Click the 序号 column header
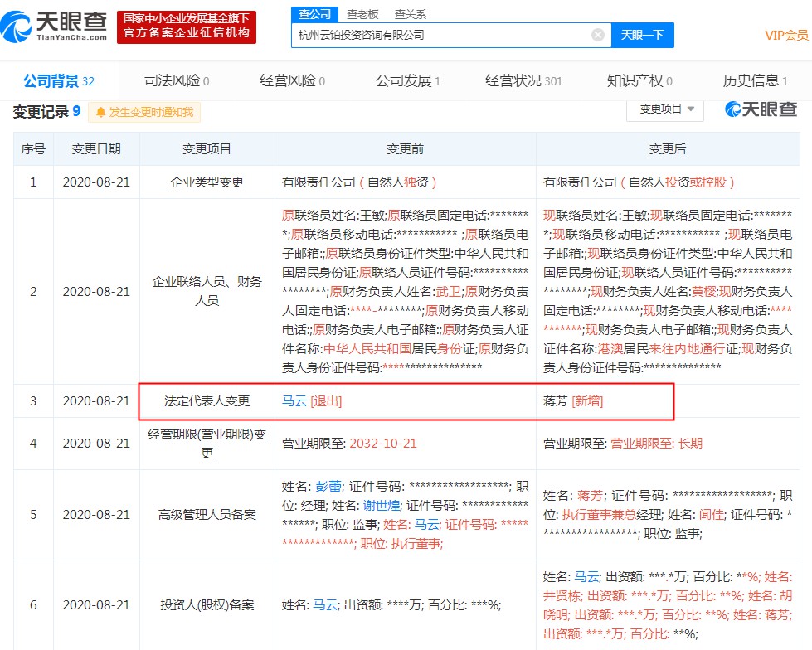812x650 pixels. [33, 149]
